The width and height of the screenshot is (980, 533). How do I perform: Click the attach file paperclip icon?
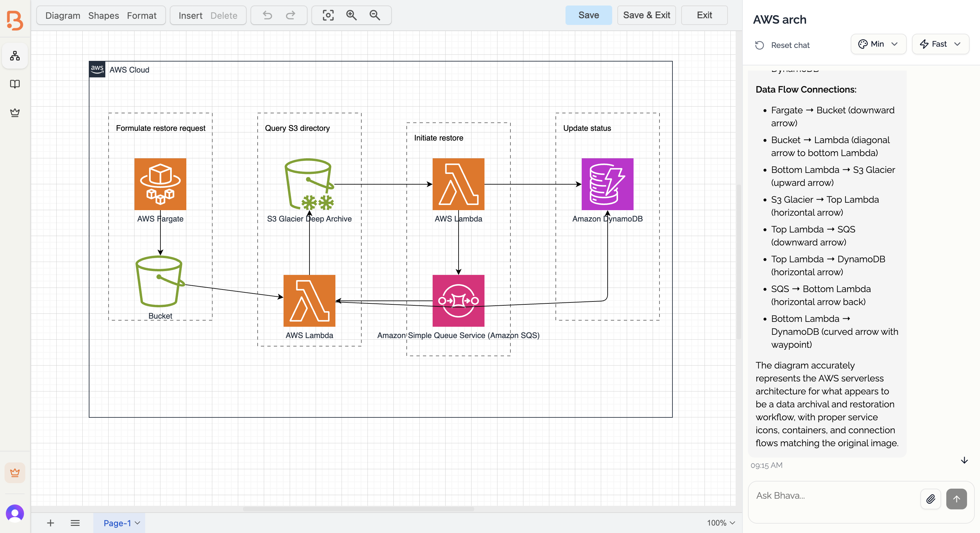930,499
